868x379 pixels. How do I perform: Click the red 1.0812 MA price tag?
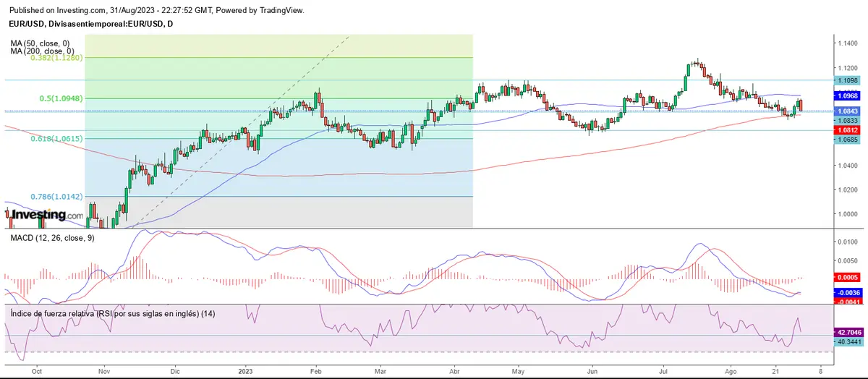[848, 129]
